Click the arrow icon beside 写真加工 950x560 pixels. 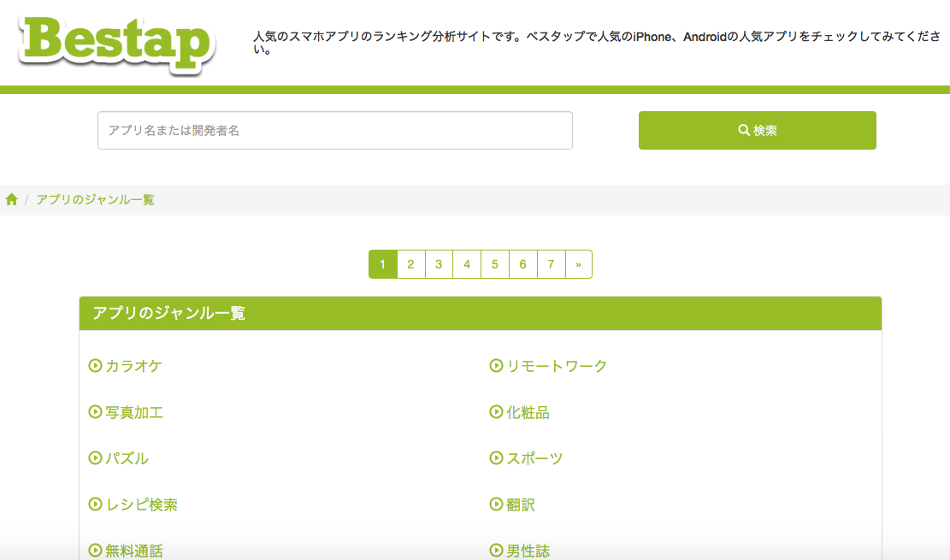coord(94,412)
